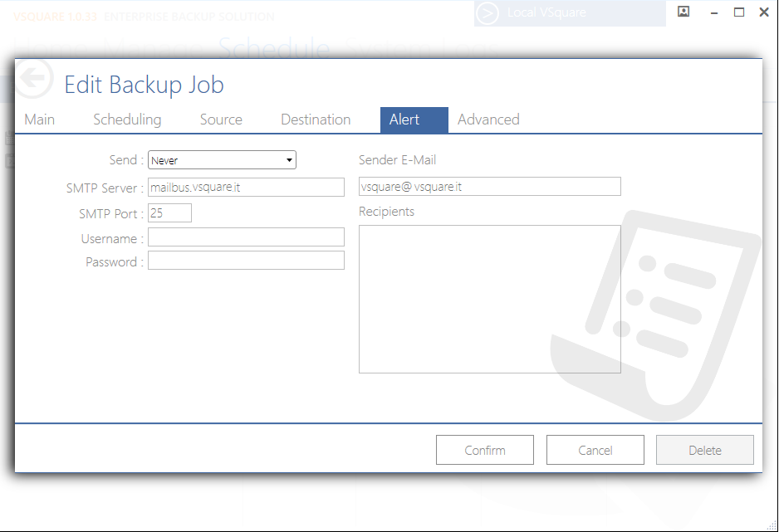The image size is (779, 532).
Task: Go to the Source tab
Action: (x=221, y=120)
